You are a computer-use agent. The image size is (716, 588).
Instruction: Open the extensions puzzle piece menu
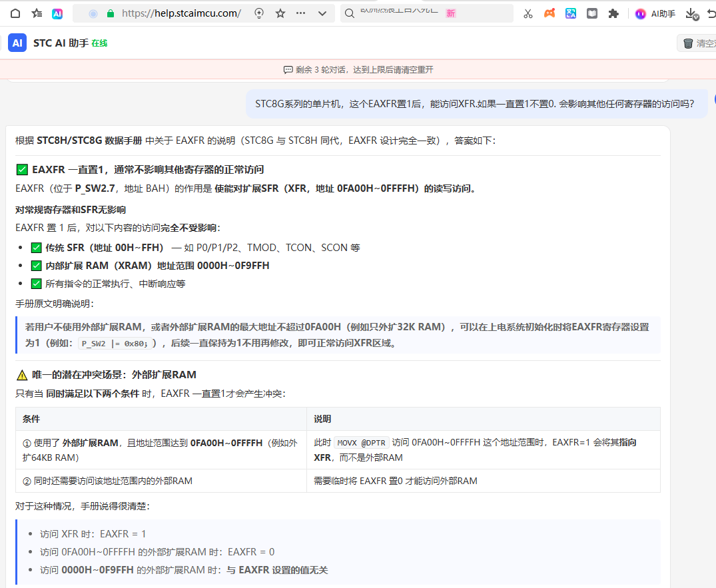click(613, 14)
